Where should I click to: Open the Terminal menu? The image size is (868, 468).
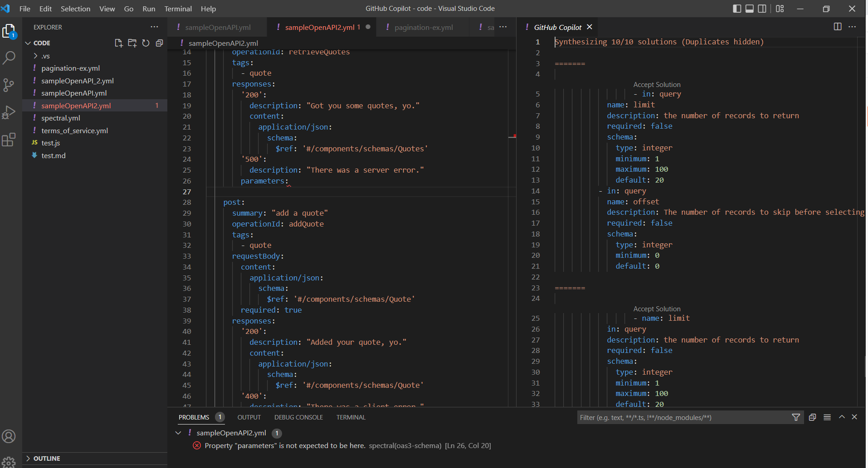point(178,9)
